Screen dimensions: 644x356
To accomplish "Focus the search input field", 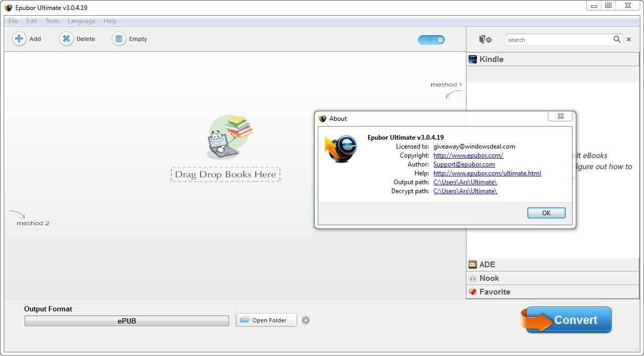I will (559, 39).
